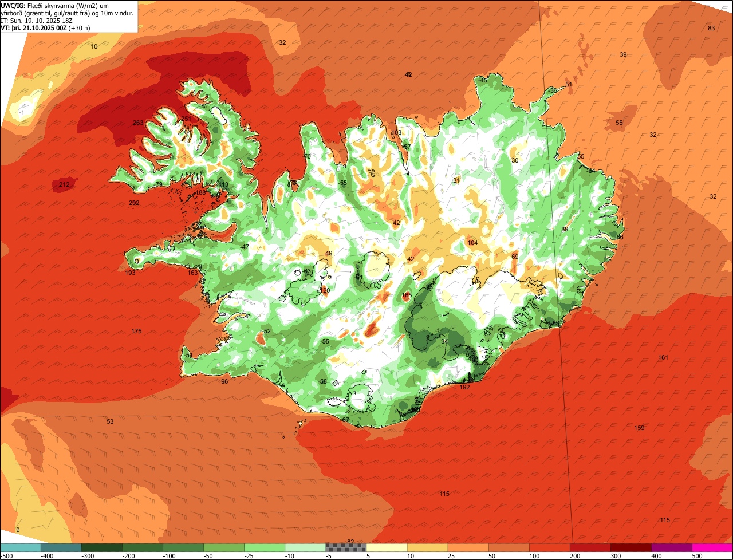Click the legend swatch between -50 and -25
The image size is (733, 560).
224,547
